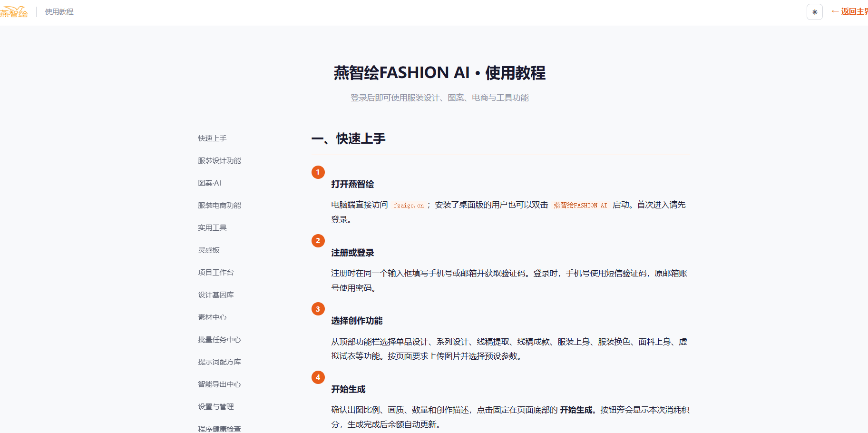Open 设置与管理 in sidebar
Image resolution: width=868 pixels, height=433 pixels.
coord(216,407)
